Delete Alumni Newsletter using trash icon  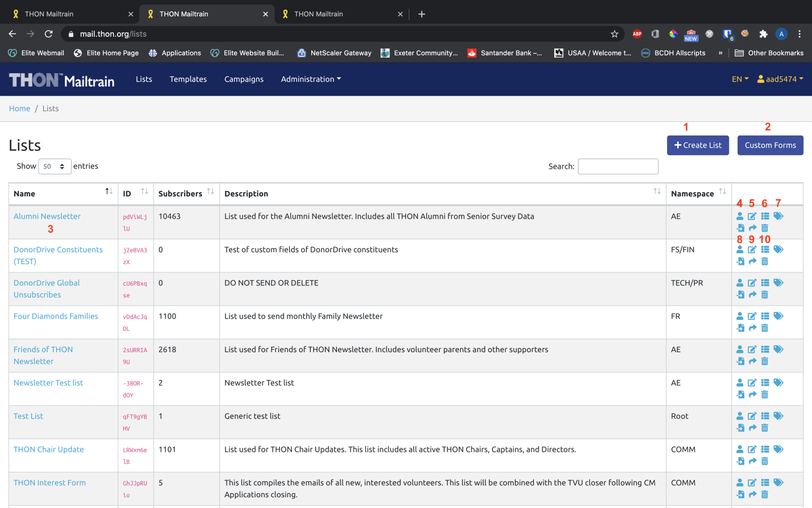click(765, 228)
